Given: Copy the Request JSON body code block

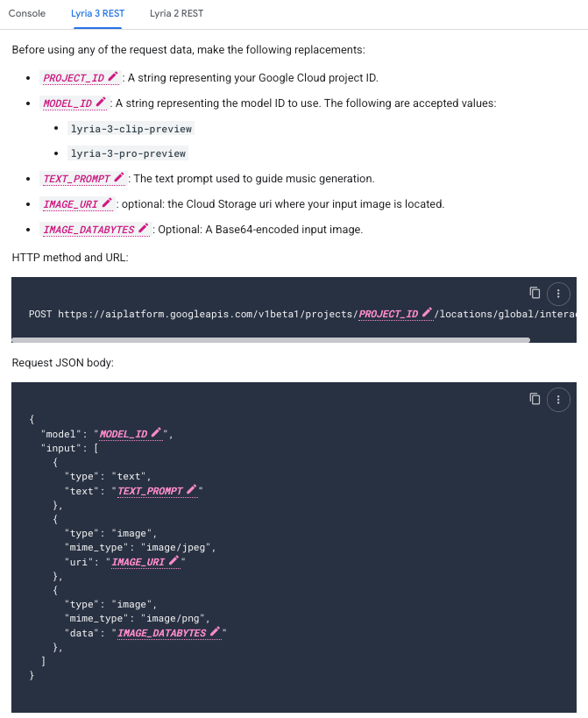Looking at the screenshot, I should tap(535, 400).
